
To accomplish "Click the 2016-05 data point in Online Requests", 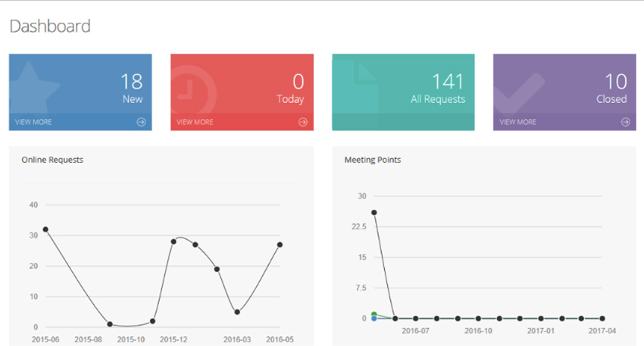I will click(x=280, y=245).
